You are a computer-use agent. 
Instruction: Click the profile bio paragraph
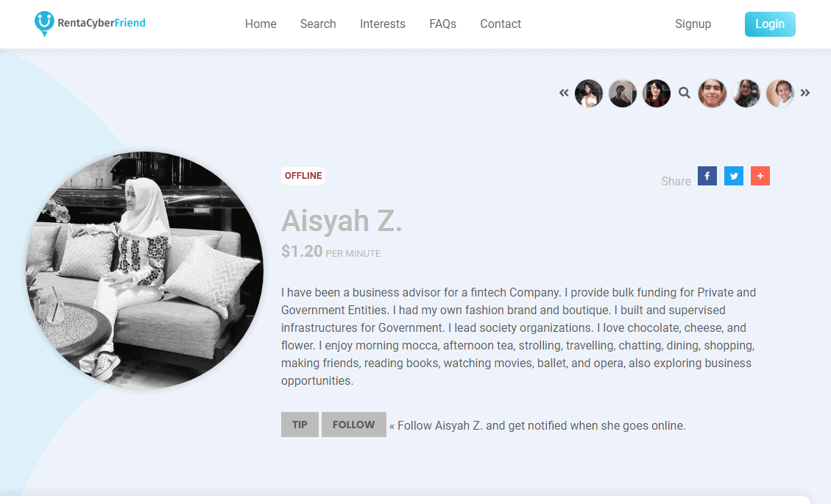[x=519, y=336]
